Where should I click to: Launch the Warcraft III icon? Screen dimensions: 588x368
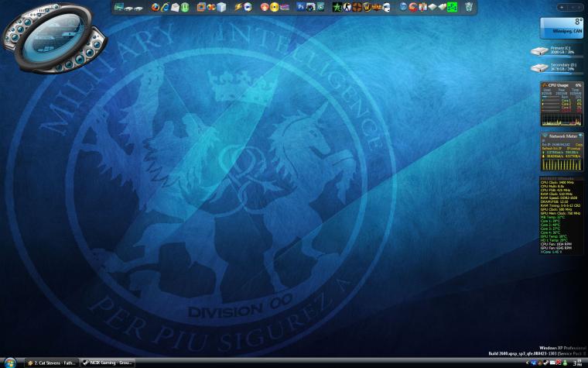tap(377, 7)
